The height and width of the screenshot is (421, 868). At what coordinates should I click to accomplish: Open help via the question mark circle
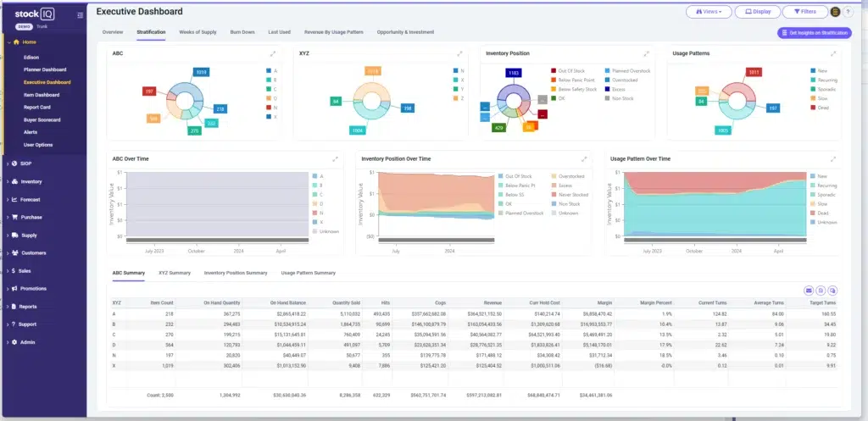tap(848, 12)
